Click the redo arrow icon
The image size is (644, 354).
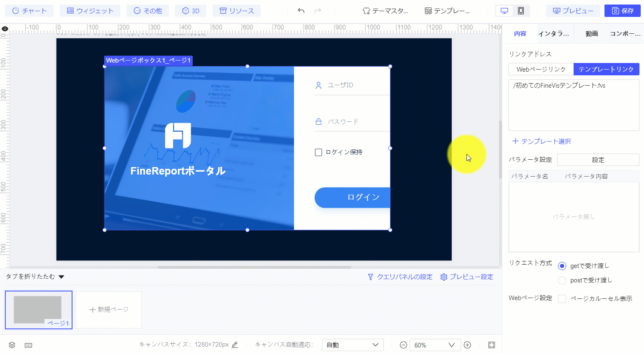[317, 11]
